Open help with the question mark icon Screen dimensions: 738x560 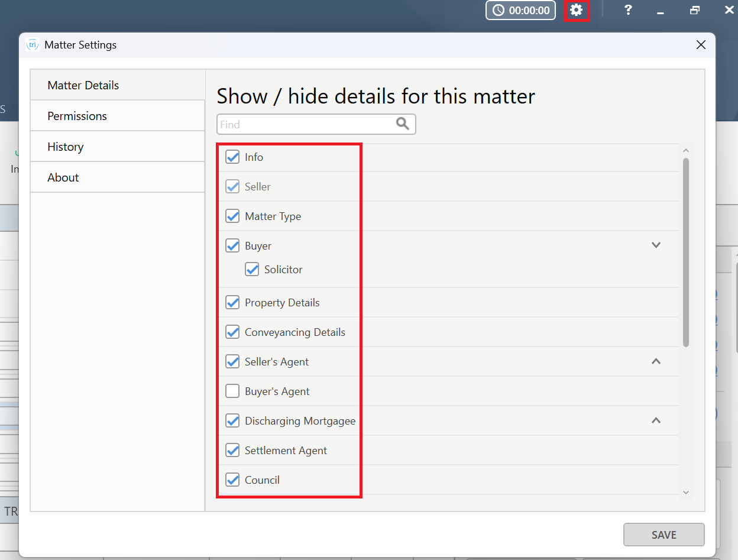coord(628,10)
